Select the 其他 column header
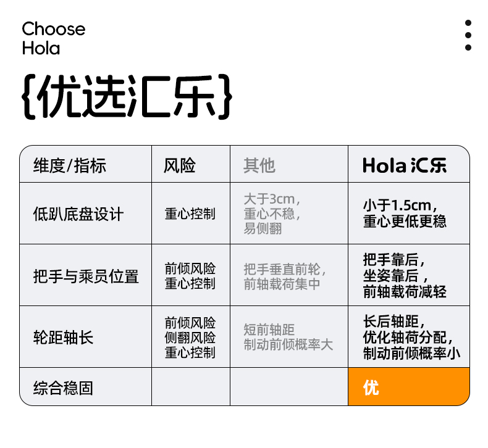 tap(259, 165)
